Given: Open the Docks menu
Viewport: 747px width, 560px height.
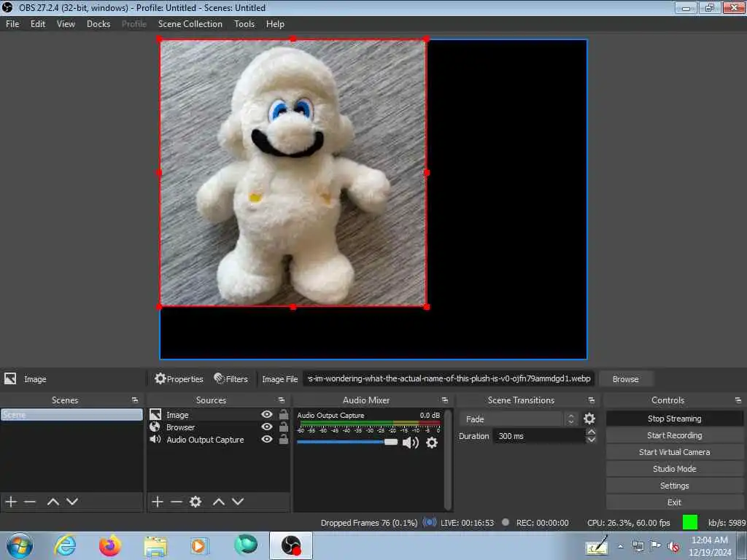Looking at the screenshot, I should [98, 24].
